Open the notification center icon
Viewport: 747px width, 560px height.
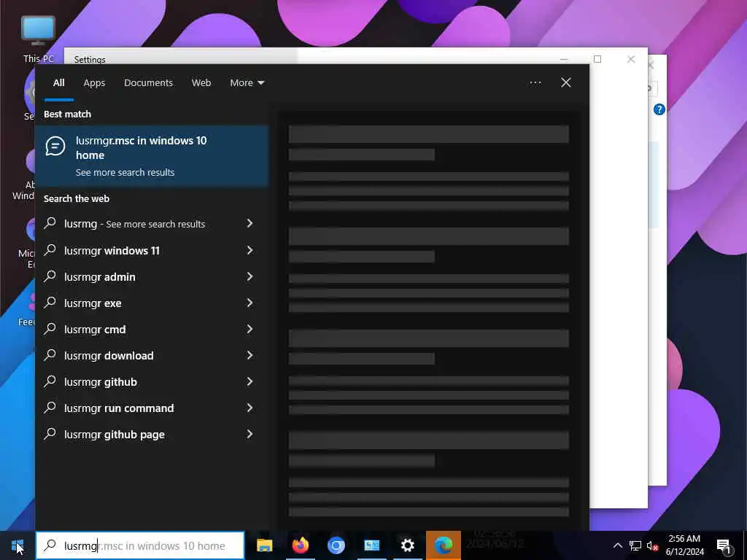[x=724, y=545]
